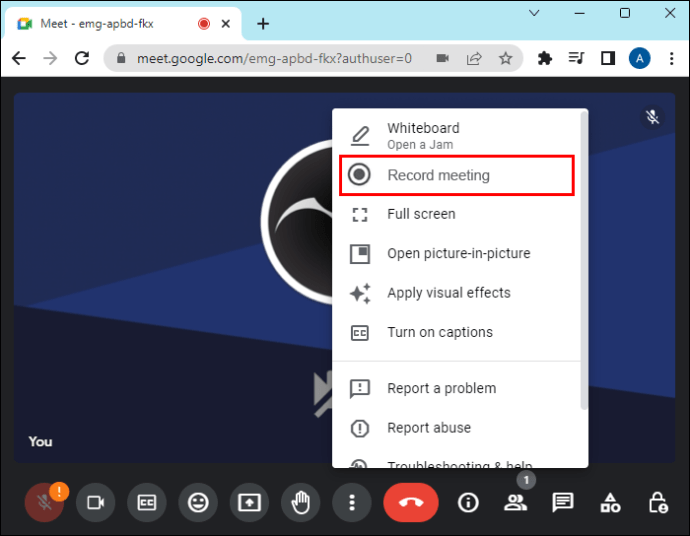Open the Chrome three-dot menu
690x536 pixels.
pos(672,58)
